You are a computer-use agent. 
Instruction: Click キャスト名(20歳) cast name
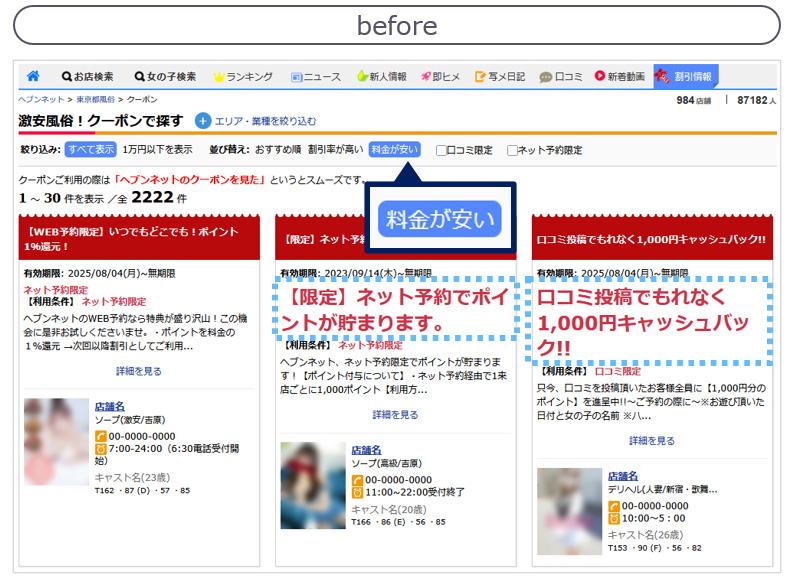389,510
